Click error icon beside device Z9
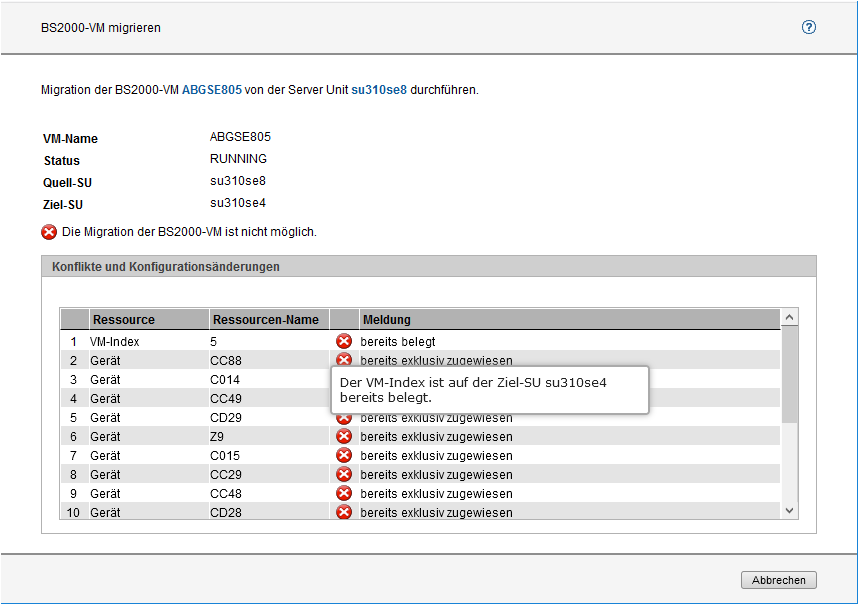The width and height of the screenshot is (858, 604). [344, 436]
